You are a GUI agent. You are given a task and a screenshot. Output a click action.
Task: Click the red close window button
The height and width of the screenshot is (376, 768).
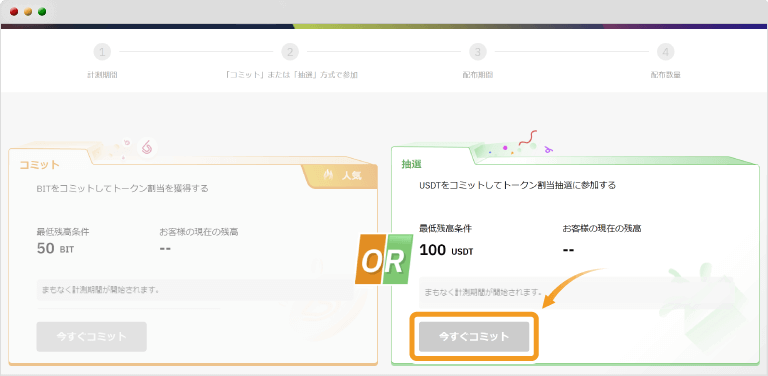[x=14, y=12]
